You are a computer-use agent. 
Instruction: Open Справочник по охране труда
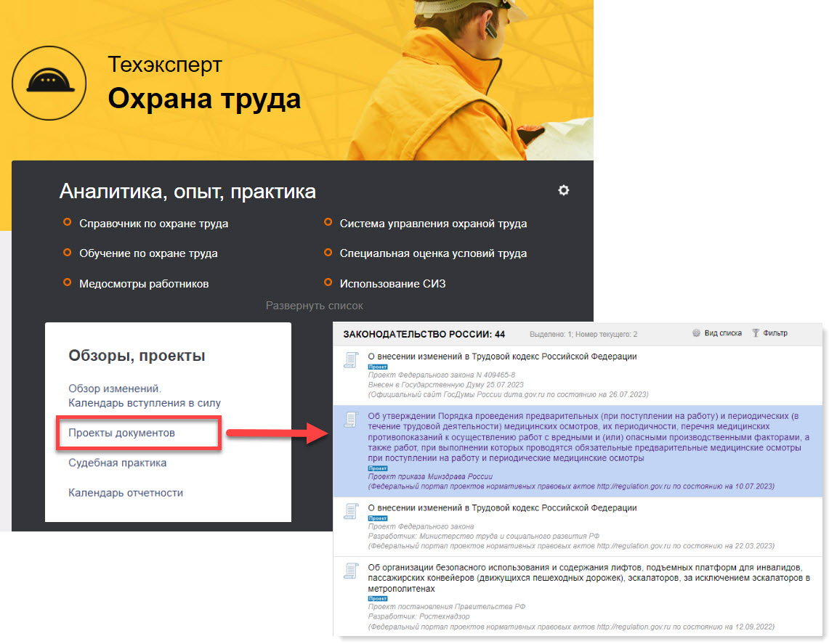pos(154,224)
